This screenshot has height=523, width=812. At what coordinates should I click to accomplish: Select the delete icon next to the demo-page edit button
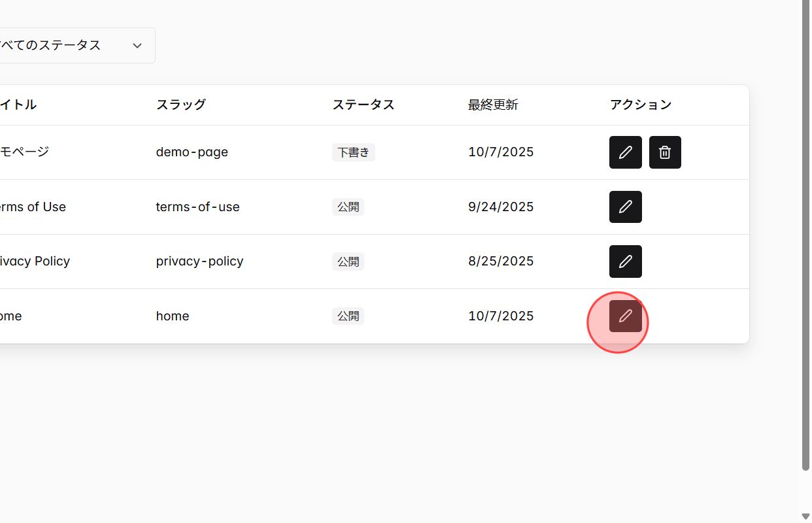pos(665,152)
